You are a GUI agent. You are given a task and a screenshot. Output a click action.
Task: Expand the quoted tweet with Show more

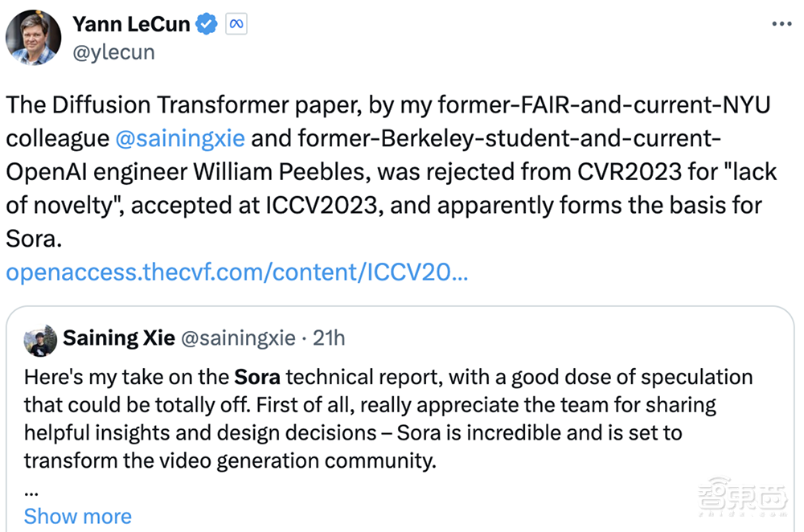(x=77, y=515)
